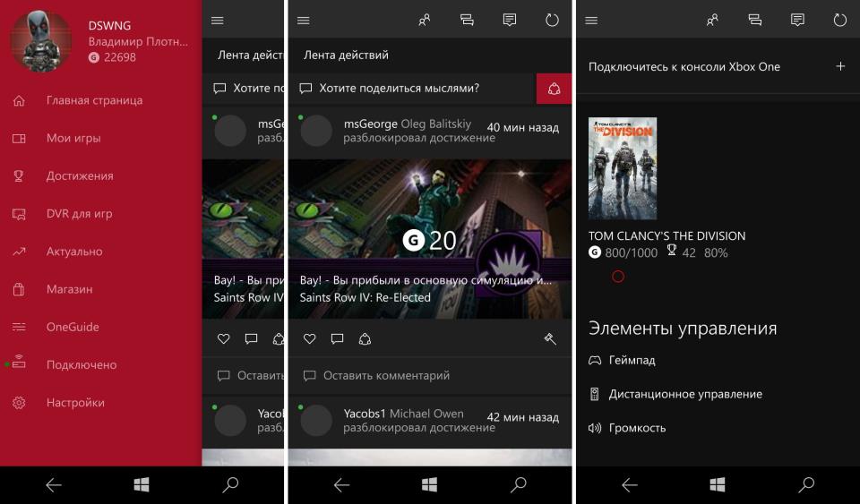Image resolution: width=860 pixels, height=504 pixels.
Task: Click hamburger menu in middle phone screen
Action: [304, 21]
